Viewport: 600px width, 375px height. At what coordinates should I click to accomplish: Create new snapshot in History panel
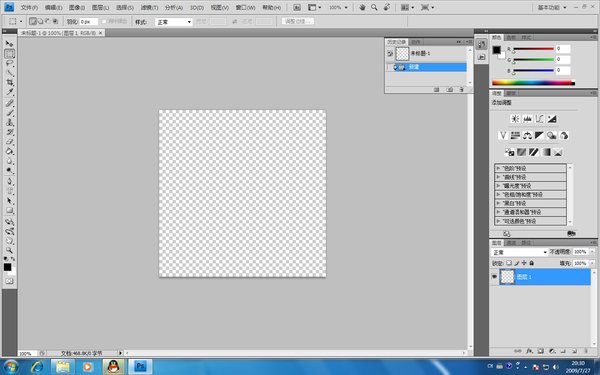[x=449, y=90]
